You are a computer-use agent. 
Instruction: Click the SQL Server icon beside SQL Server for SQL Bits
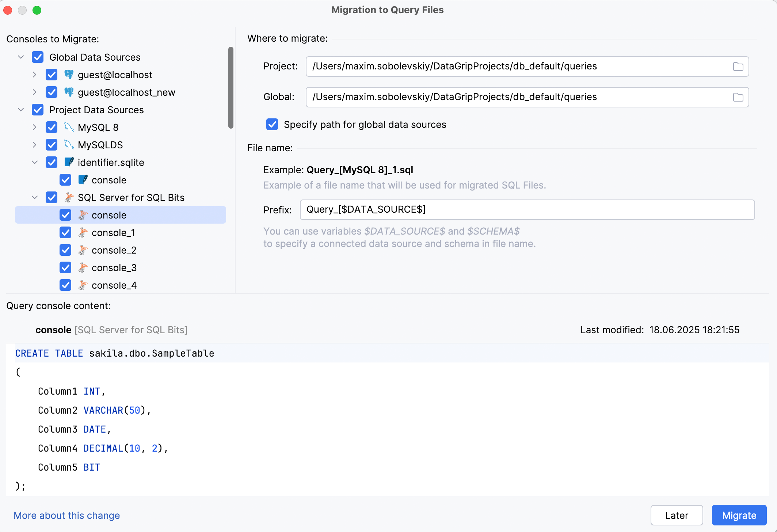[x=69, y=198]
